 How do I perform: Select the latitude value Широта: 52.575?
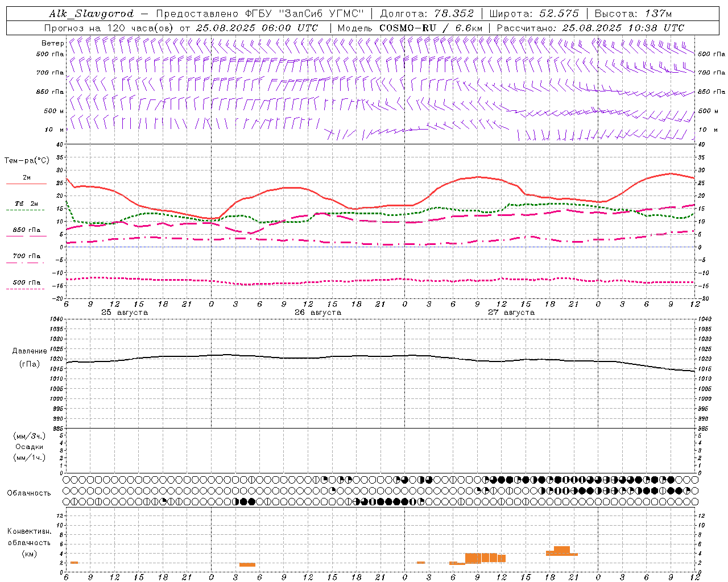(x=534, y=14)
